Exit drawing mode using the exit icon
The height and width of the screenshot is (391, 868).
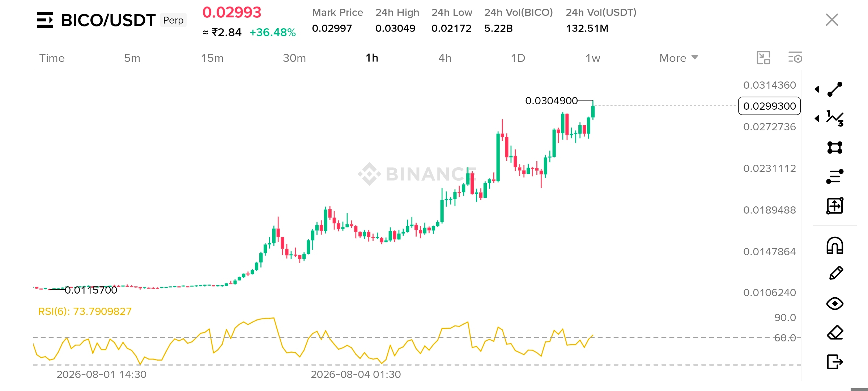[835, 362]
